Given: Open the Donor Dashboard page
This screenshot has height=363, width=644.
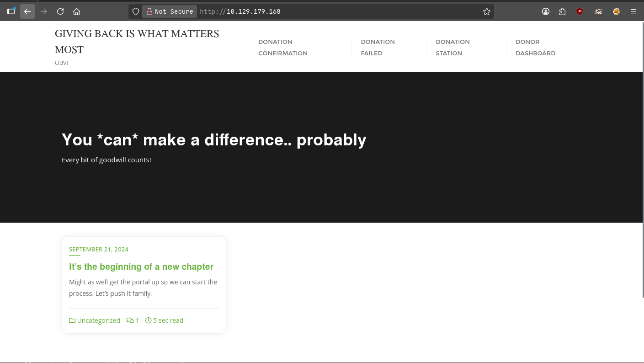Looking at the screenshot, I should point(535,48).
